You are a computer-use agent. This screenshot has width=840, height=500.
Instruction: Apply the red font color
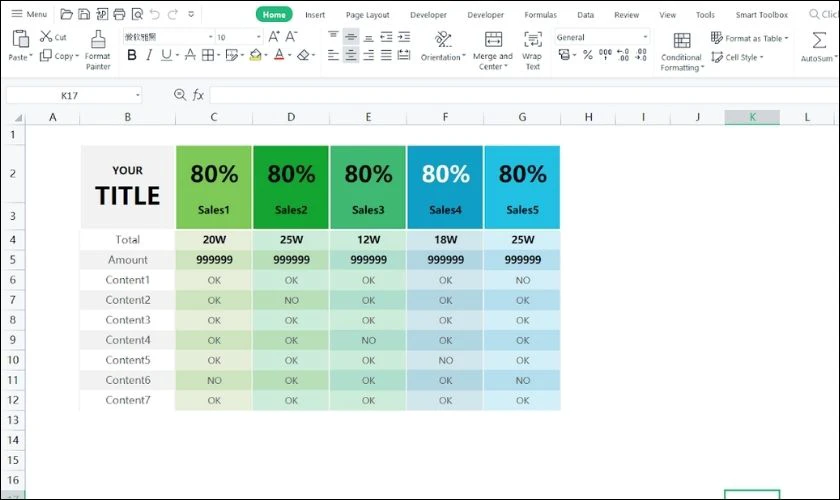coord(279,55)
